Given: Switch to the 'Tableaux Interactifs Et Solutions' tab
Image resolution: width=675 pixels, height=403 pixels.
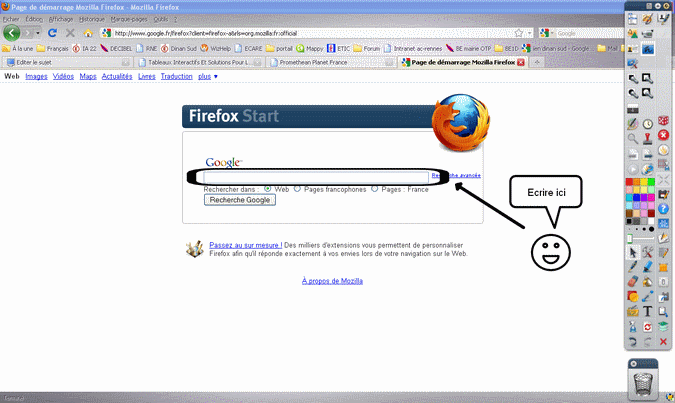Looking at the screenshot, I should pyautogui.click(x=199, y=62).
